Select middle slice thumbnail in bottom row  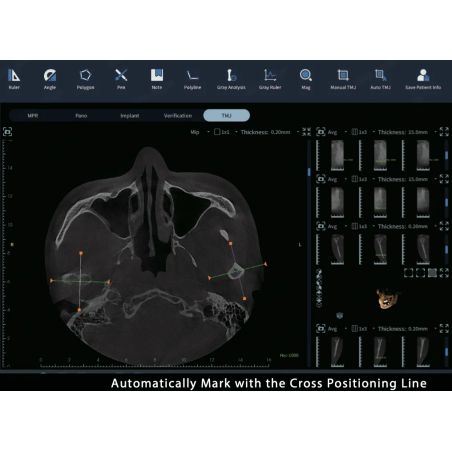380,352
